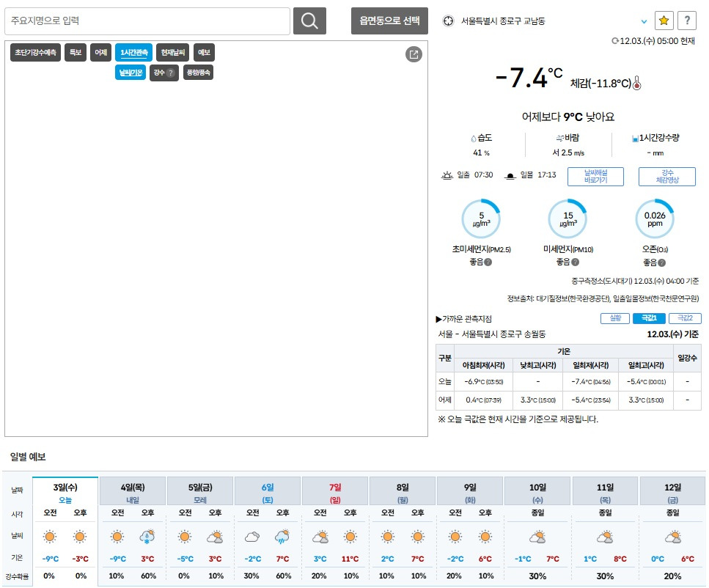Viewport: 709px width, 588px height.
Task: Open 날씨해설 바로가기 link
Action: 595,177
